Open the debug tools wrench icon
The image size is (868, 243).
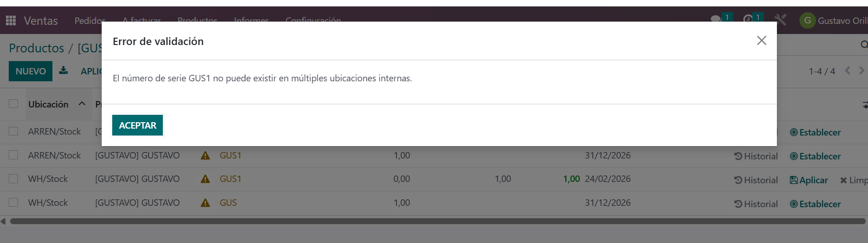(780, 20)
